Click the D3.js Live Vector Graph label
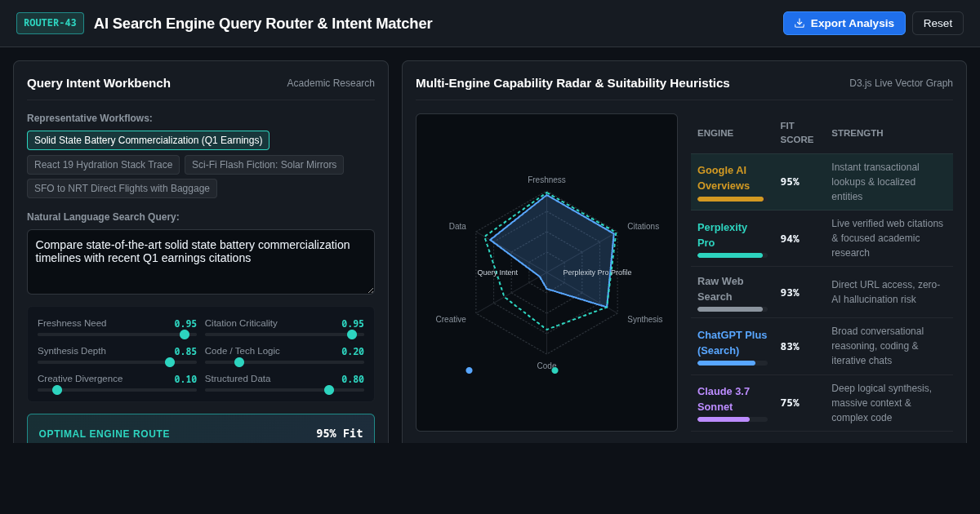The image size is (980, 514). click(901, 83)
